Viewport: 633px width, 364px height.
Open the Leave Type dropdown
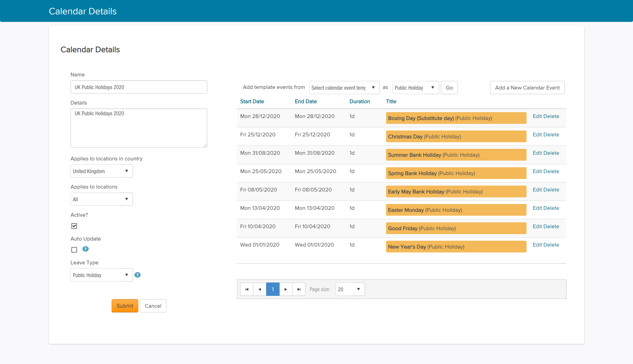coord(102,275)
